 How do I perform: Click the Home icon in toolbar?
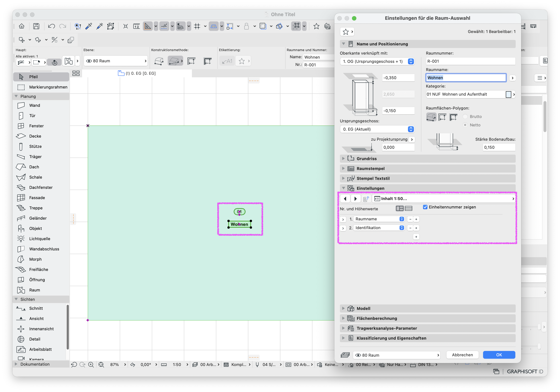(x=22, y=26)
